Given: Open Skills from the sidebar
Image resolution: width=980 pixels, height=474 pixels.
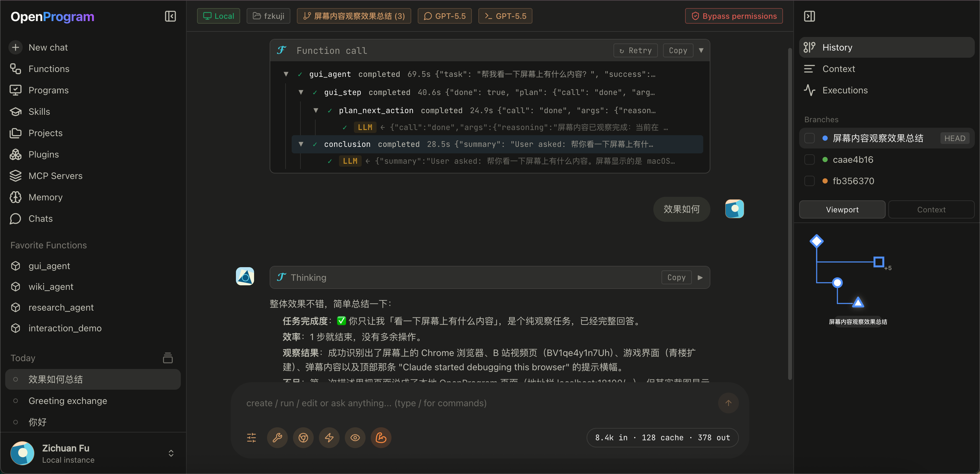Looking at the screenshot, I should pos(39,112).
